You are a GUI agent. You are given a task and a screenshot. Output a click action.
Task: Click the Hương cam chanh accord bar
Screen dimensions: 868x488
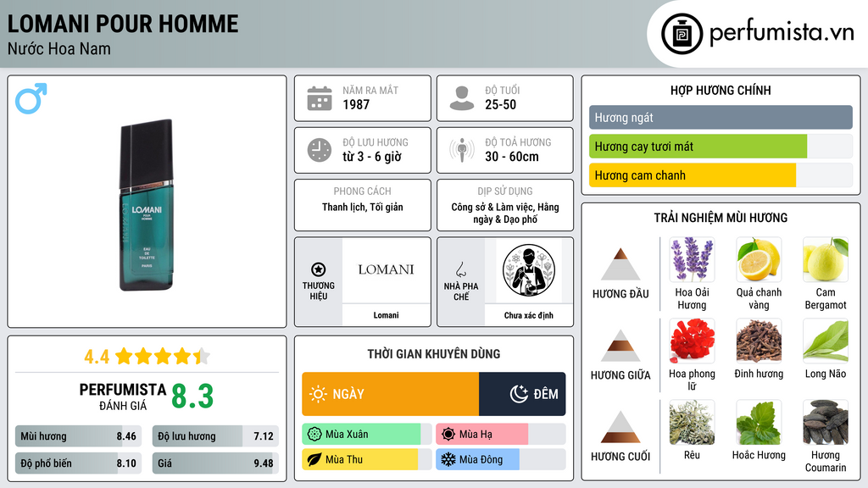[721, 175]
